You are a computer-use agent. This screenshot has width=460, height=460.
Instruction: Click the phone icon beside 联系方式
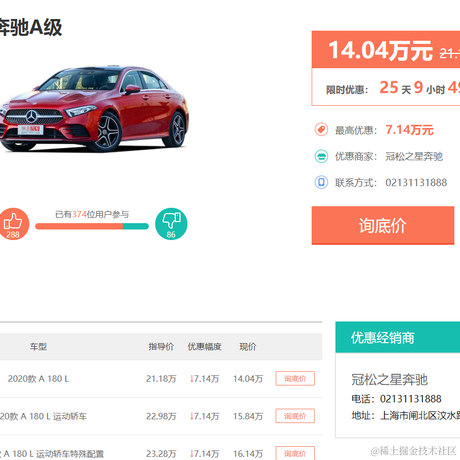pos(321,182)
